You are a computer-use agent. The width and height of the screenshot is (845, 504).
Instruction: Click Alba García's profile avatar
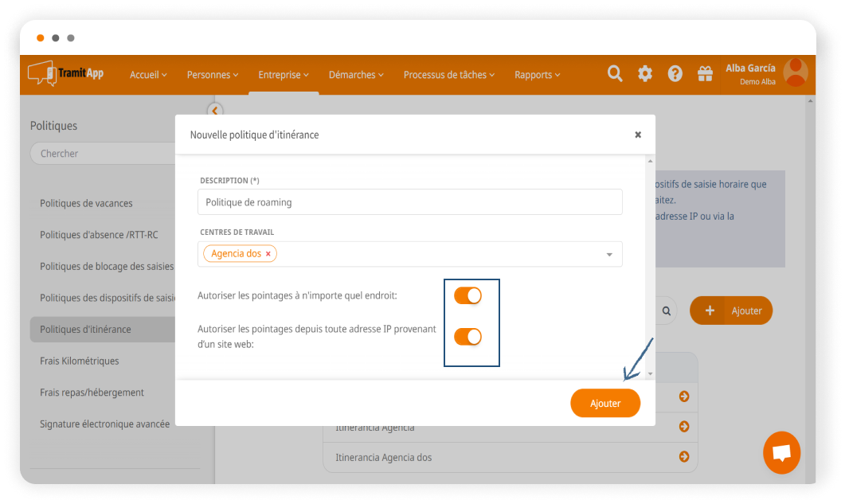pos(795,72)
